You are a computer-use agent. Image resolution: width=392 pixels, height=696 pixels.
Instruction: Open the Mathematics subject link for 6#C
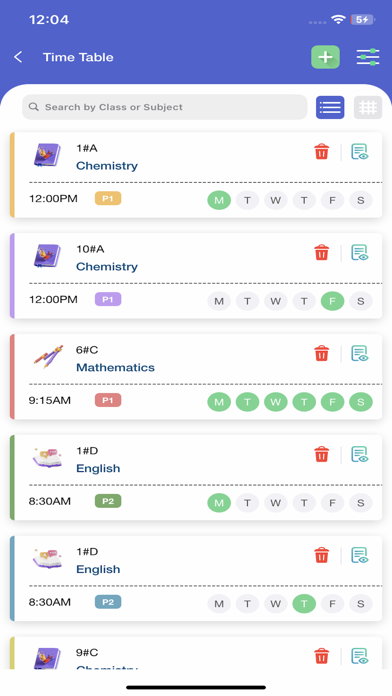pos(115,368)
